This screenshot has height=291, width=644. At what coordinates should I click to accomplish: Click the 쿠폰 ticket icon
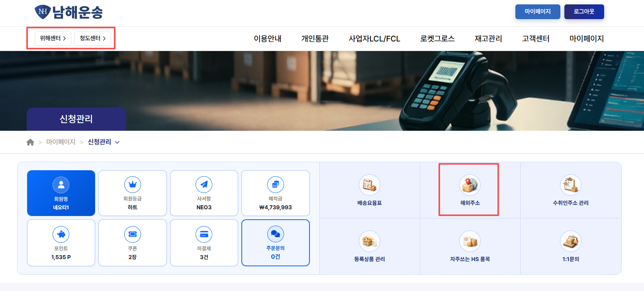pyautogui.click(x=133, y=234)
